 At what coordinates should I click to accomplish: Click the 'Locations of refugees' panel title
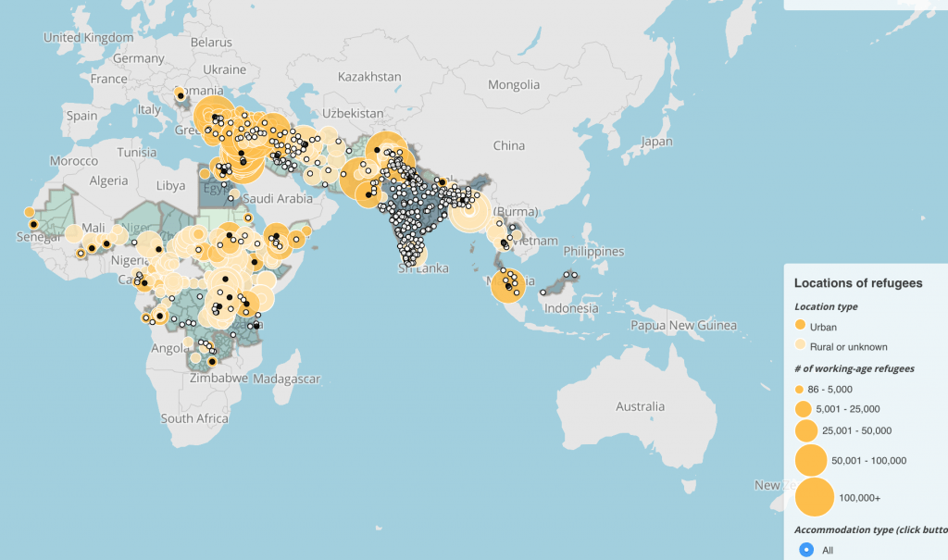(858, 283)
